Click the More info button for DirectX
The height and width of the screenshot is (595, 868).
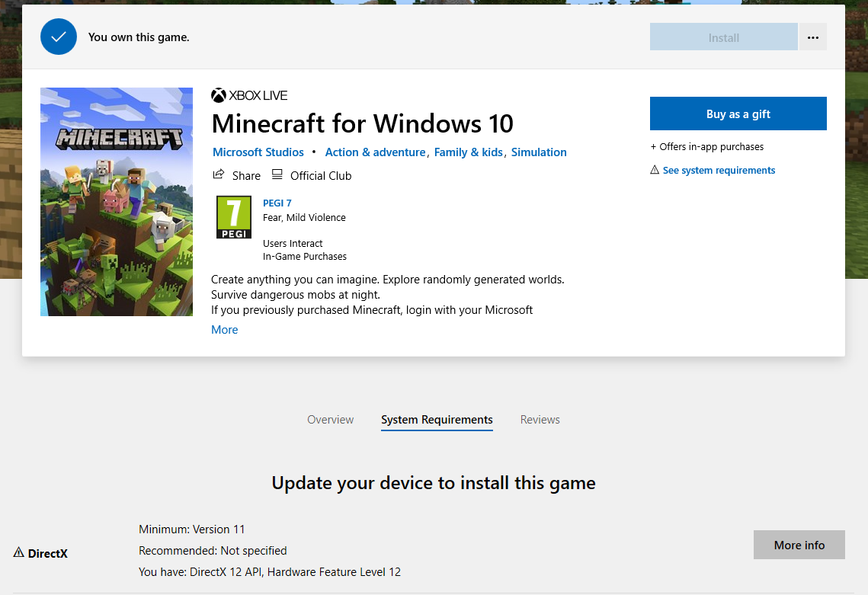[x=799, y=545]
